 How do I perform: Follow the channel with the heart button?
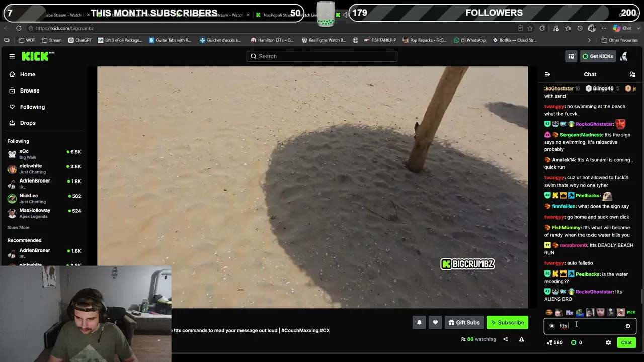[435, 323]
